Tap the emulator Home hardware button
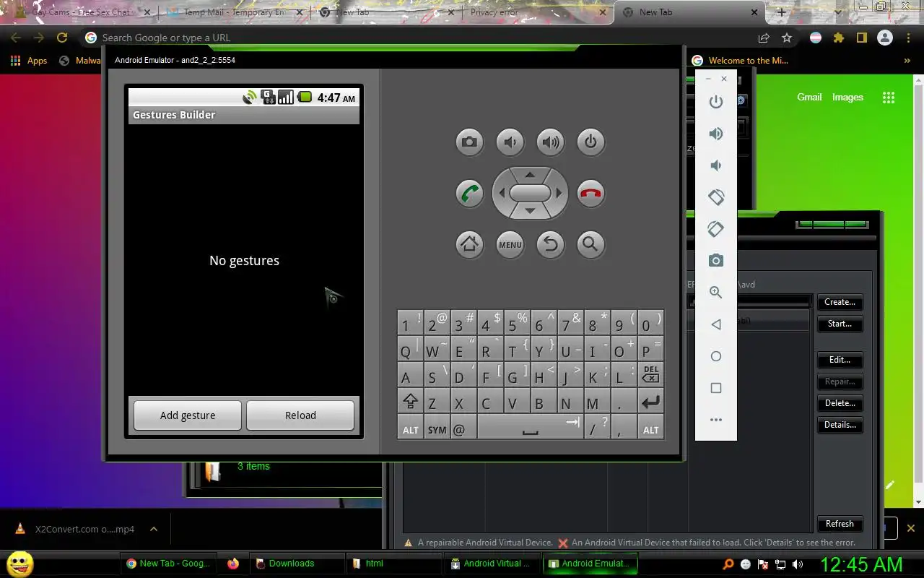 [x=469, y=244]
